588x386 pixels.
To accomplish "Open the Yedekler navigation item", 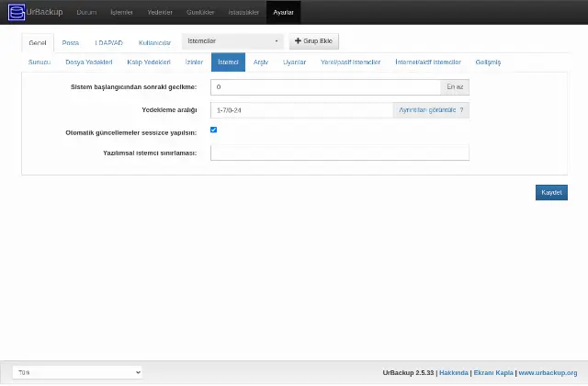I will coord(160,12).
